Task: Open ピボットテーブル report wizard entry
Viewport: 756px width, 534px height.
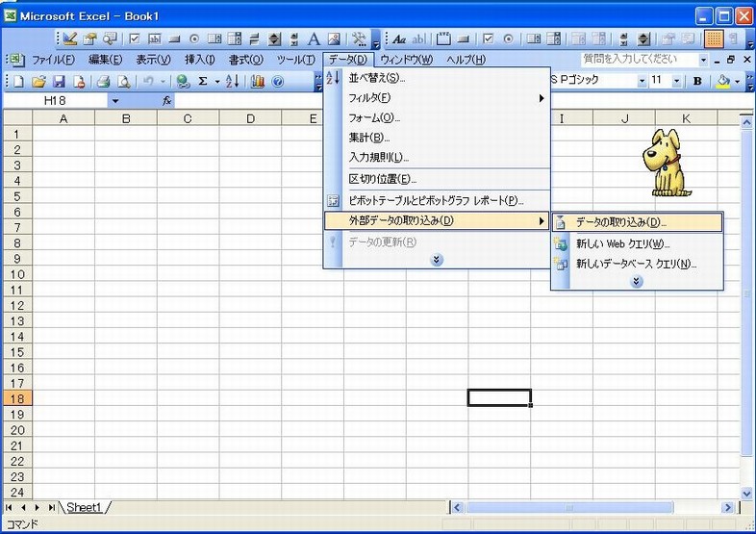Action: 438,201
